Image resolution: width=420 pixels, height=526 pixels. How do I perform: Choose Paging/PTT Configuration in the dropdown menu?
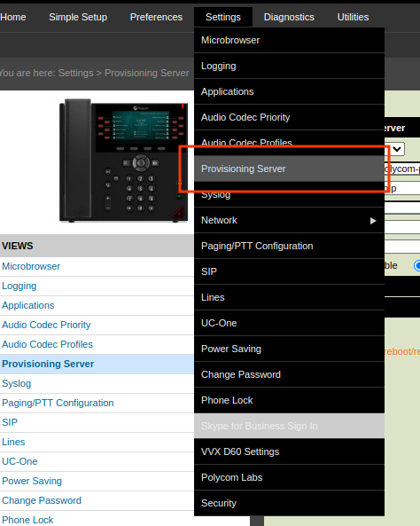pyautogui.click(x=289, y=246)
